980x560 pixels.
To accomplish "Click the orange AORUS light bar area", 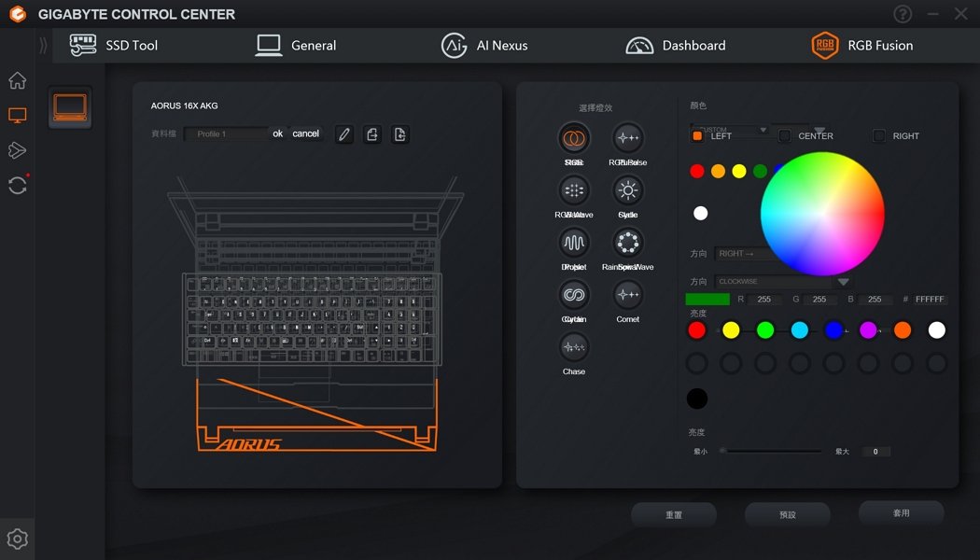I will click(317, 415).
